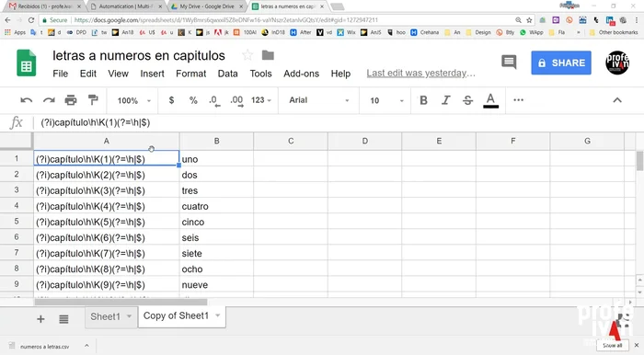The width and height of the screenshot is (644, 355).
Task: Click cell B4 containing cuatro
Action: (216, 206)
